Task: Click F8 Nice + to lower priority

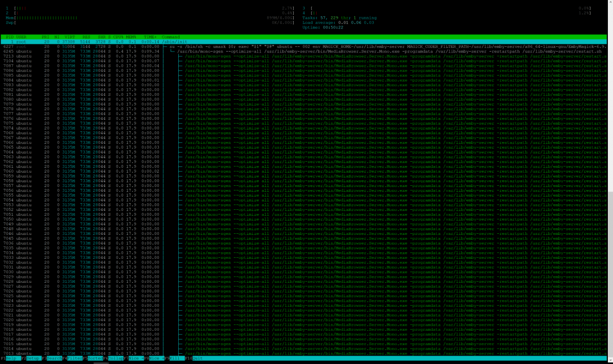Action: tap(155, 358)
